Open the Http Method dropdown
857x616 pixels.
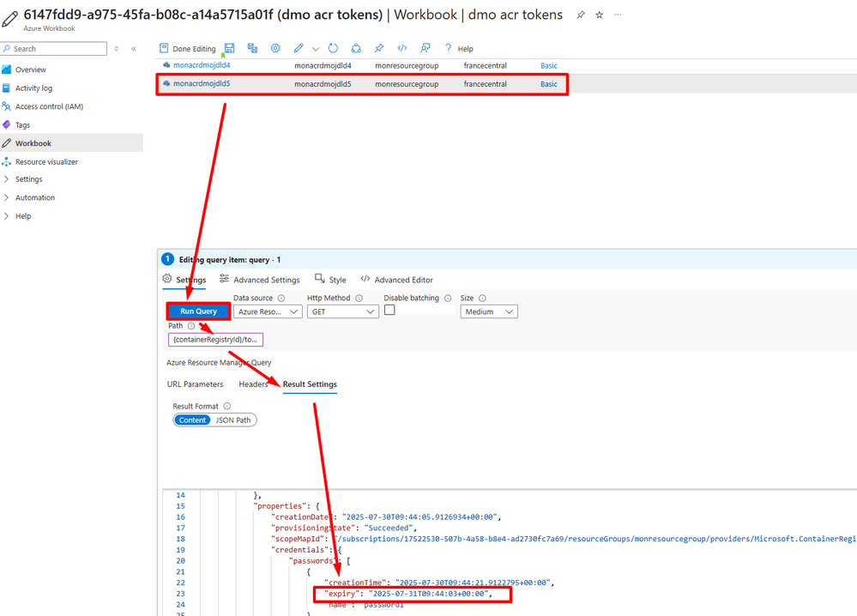pos(342,311)
